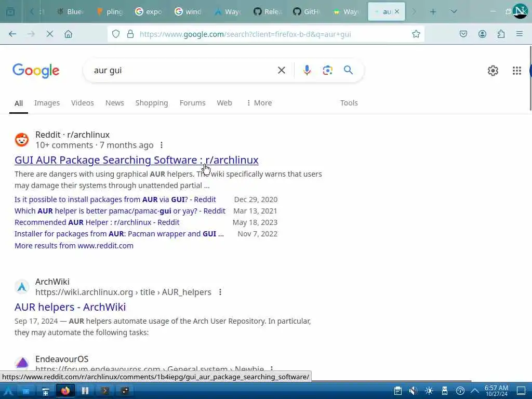Switch to the 'expo' Google tab
Image resolution: width=532 pixels, height=399 pixels.
coord(149,11)
